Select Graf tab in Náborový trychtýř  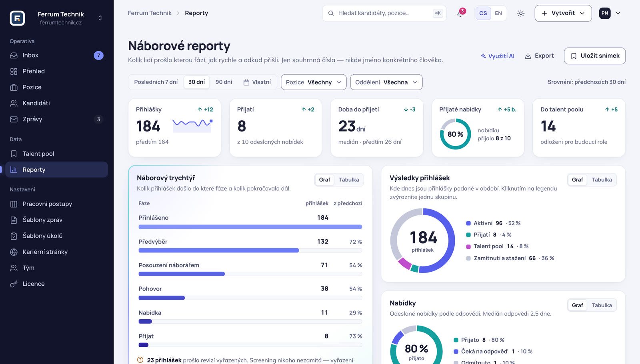click(325, 180)
